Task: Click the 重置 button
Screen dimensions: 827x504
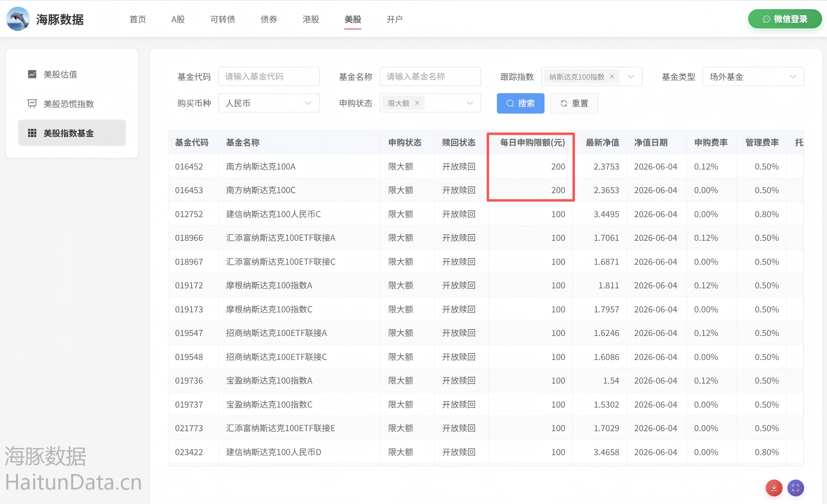Action: [574, 103]
